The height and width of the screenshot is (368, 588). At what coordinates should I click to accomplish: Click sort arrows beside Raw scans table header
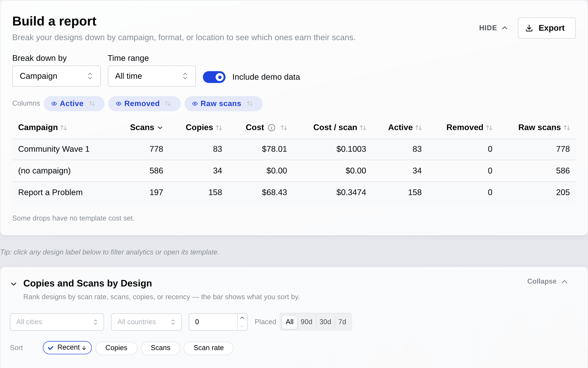567,128
